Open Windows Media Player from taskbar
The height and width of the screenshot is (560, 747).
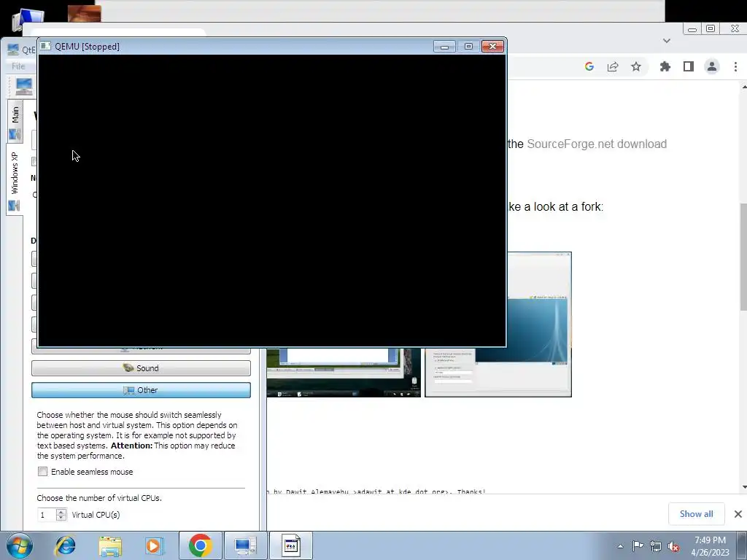[x=154, y=546]
